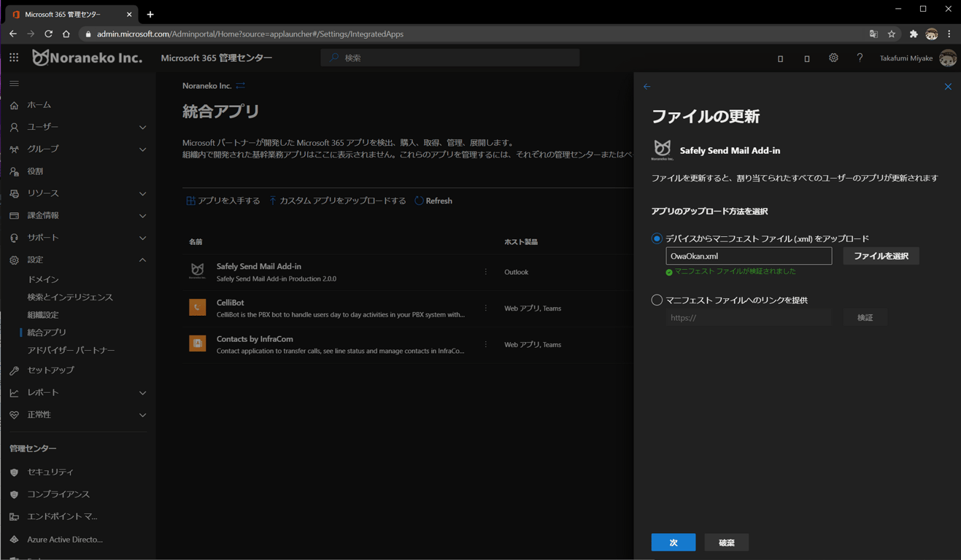Image resolution: width=961 pixels, height=560 pixels.
Task: Select デバイスからマニフェスト ファイルをアップロード radio option
Action: pos(657,238)
